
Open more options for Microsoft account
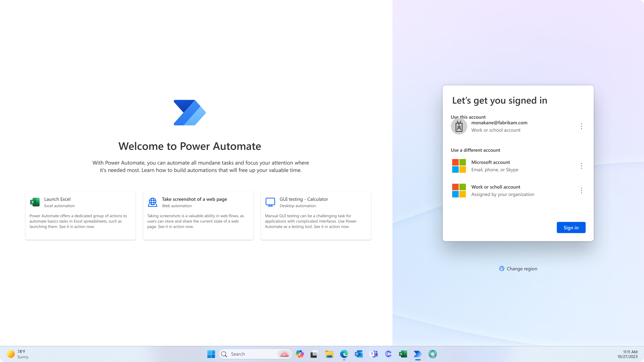[581, 166]
